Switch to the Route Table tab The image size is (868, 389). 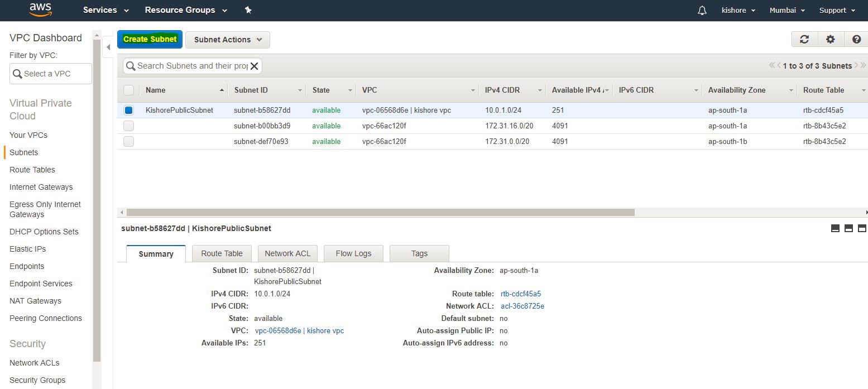[222, 253]
